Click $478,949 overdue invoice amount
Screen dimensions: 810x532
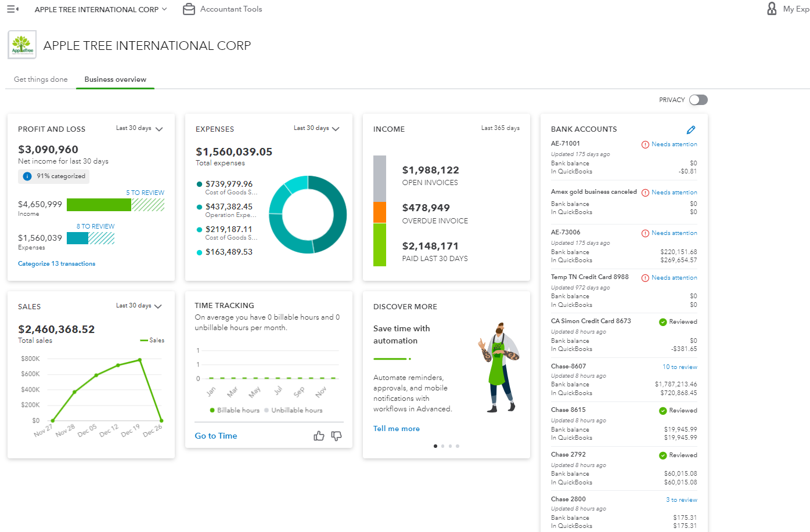pyautogui.click(x=426, y=208)
